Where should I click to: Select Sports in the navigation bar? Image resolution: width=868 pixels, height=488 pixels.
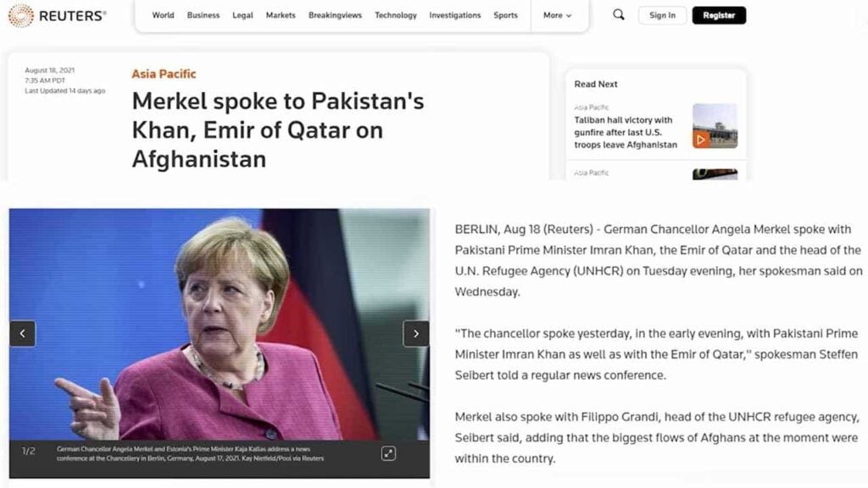(x=505, y=15)
